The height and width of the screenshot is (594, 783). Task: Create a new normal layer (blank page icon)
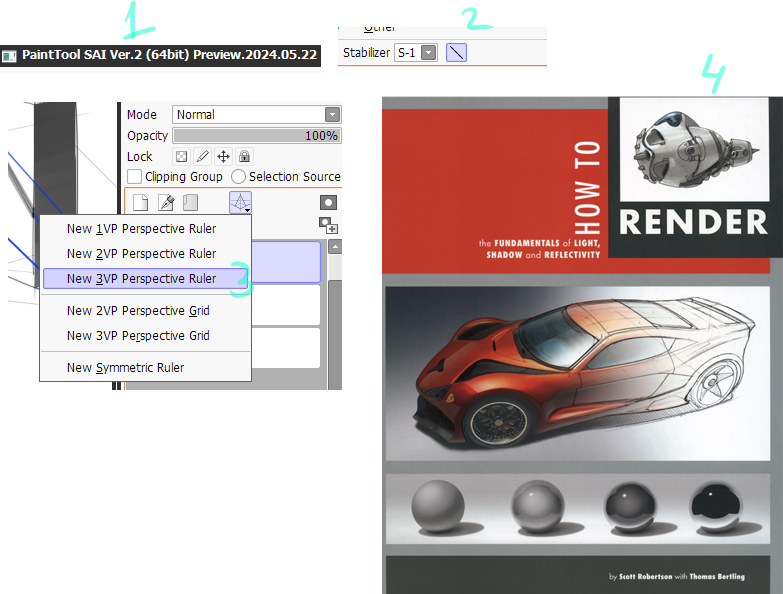tap(140, 202)
